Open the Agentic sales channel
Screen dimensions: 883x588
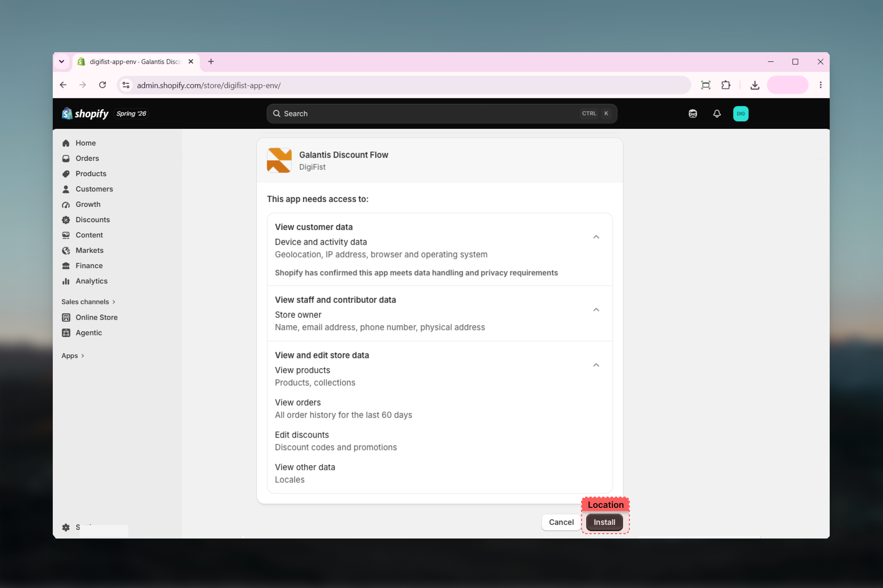tap(89, 333)
